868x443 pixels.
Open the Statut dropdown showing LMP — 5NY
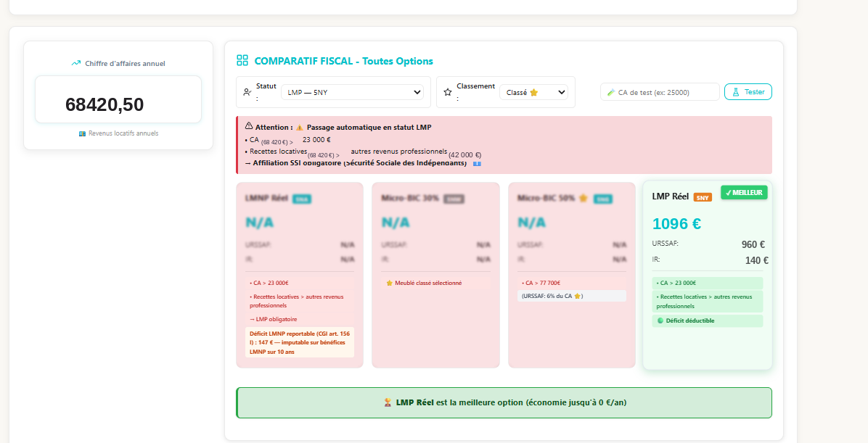point(352,92)
